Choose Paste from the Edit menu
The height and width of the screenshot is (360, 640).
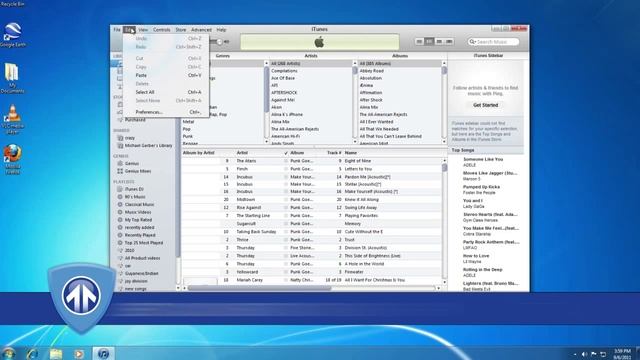click(166, 76)
